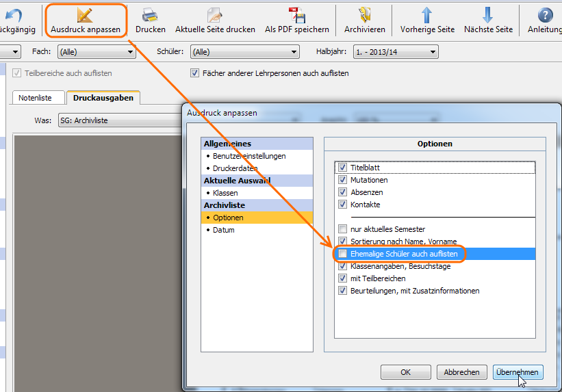Click the Drucken printer icon

pyautogui.click(x=150, y=15)
